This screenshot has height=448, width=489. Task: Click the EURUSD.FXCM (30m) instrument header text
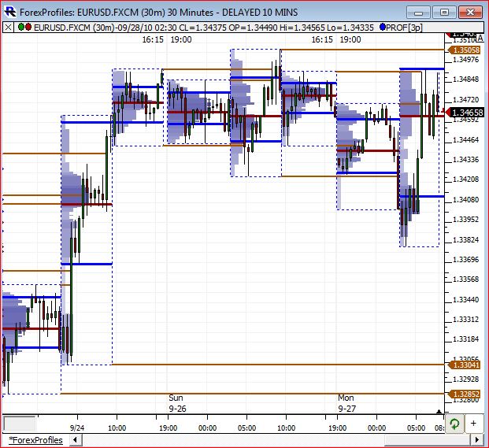pos(74,28)
